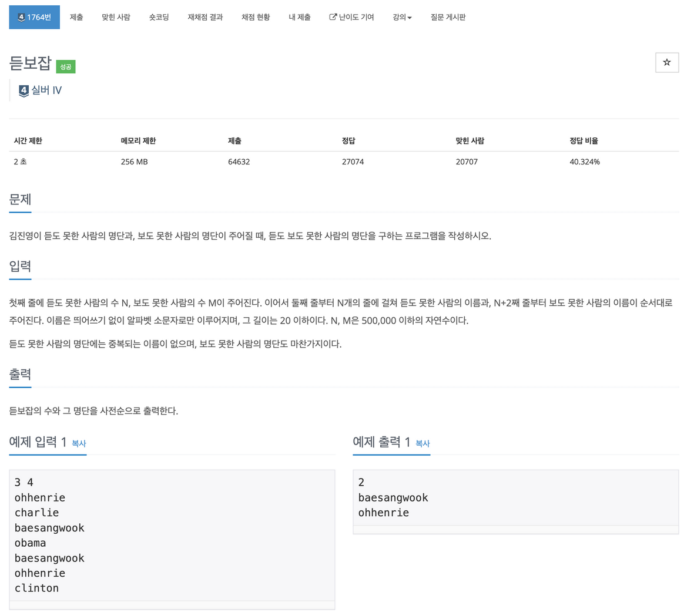Open 난이도 기여 external link

[x=352, y=17]
